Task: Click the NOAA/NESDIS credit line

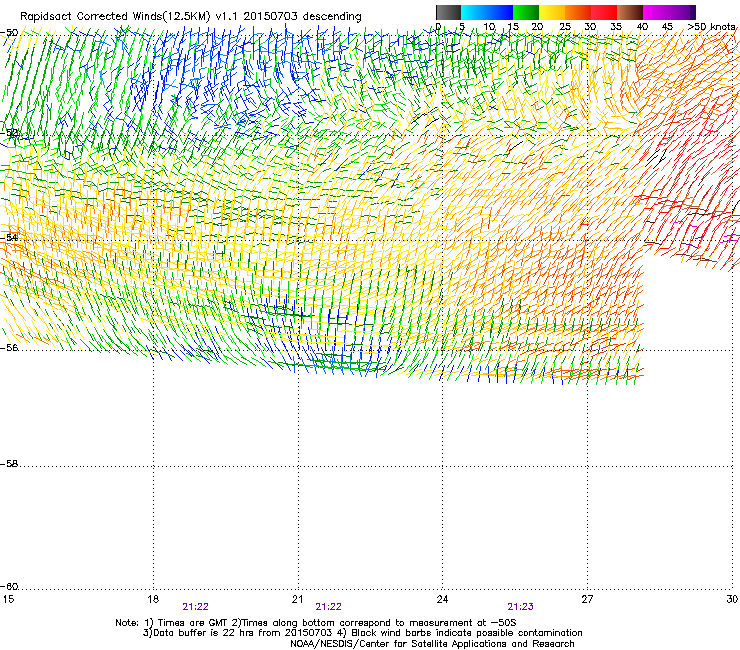Action: 432,644
